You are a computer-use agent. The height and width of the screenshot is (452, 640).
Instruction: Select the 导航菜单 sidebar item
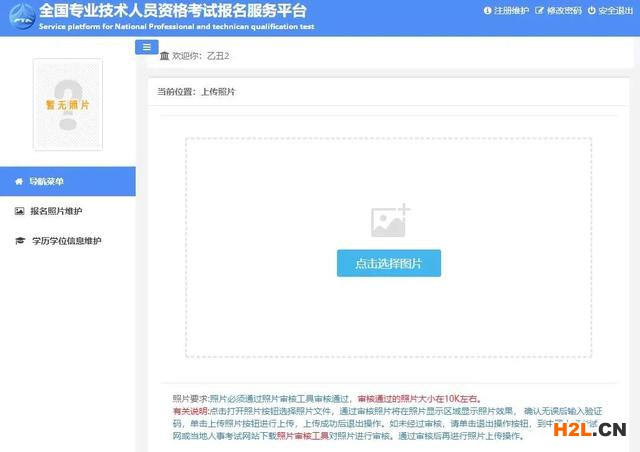[x=45, y=182]
